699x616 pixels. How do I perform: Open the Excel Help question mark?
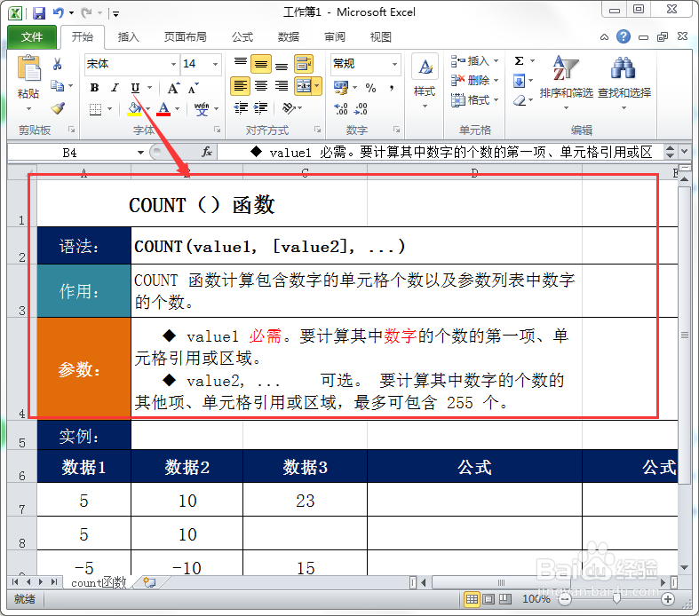(x=624, y=36)
